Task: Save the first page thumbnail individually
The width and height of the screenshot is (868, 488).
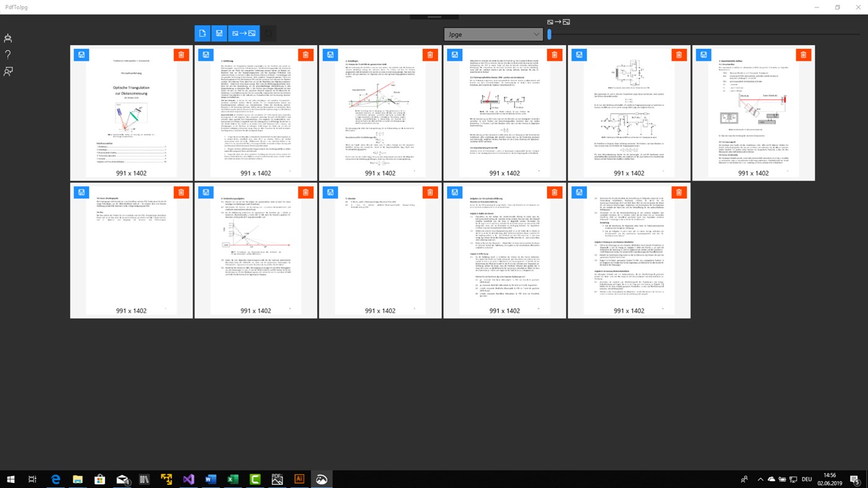Action: pos(81,55)
